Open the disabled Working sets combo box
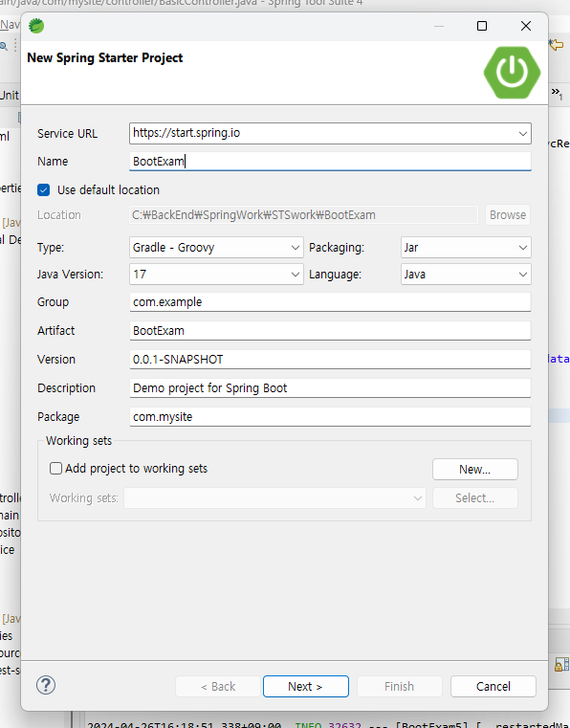Screen dimensions: 570x728 click(274, 498)
